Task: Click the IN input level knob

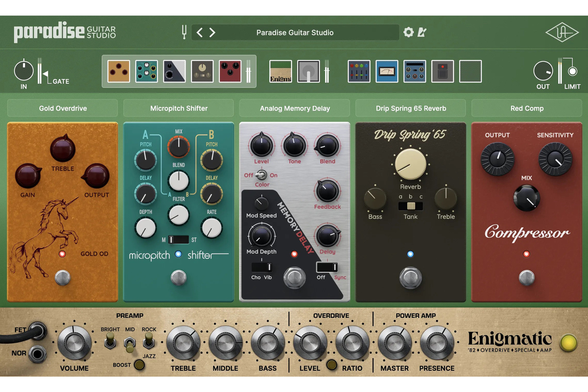Action: pos(24,71)
